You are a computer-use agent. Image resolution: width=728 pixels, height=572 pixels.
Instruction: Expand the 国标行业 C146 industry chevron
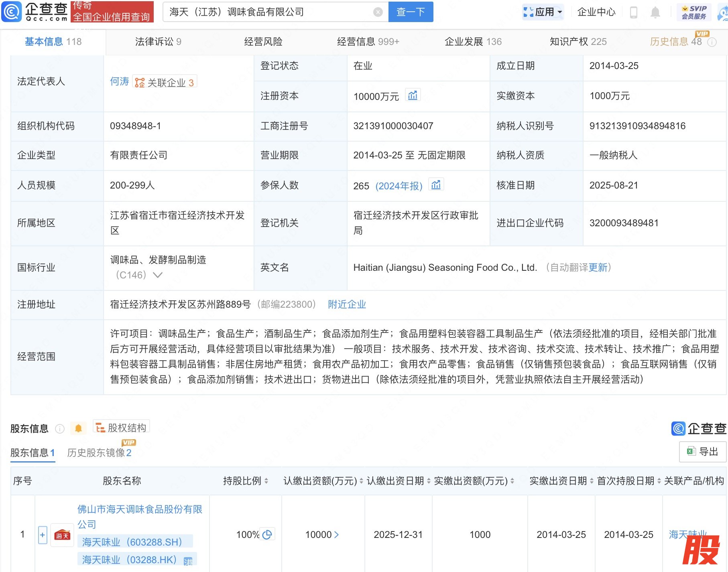point(158,275)
